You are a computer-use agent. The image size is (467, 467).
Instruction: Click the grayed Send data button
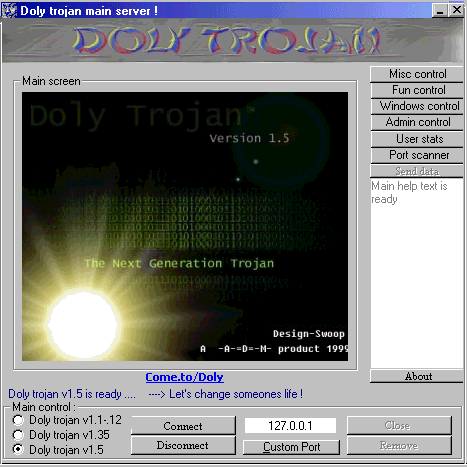click(x=417, y=171)
